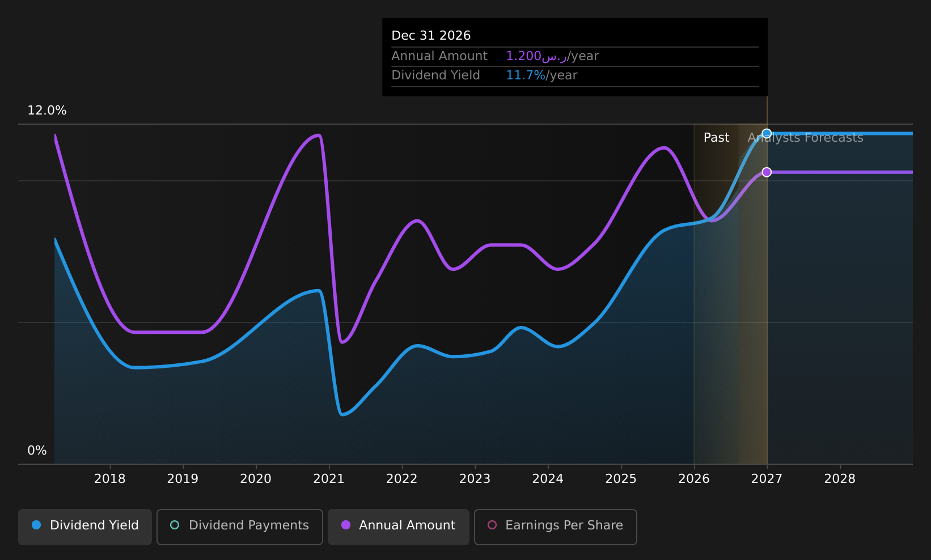Click the 2018 x-axis year label
Image resolution: width=931 pixels, height=560 pixels.
pos(109,479)
